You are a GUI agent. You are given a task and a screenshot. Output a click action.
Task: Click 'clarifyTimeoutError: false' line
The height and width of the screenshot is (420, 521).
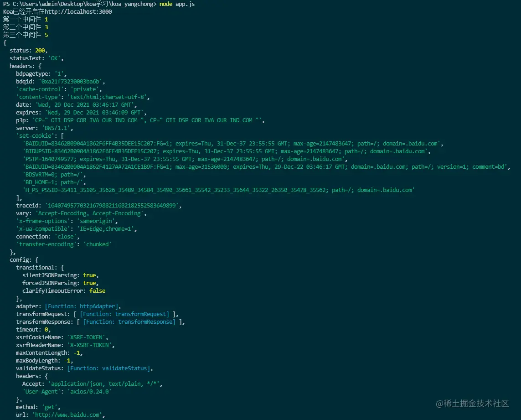point(64,290)
